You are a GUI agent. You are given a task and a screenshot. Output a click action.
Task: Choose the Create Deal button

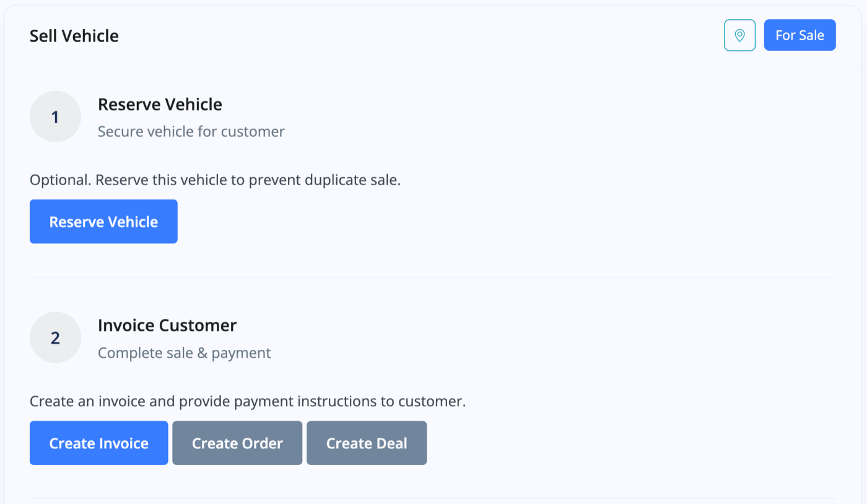367,443
